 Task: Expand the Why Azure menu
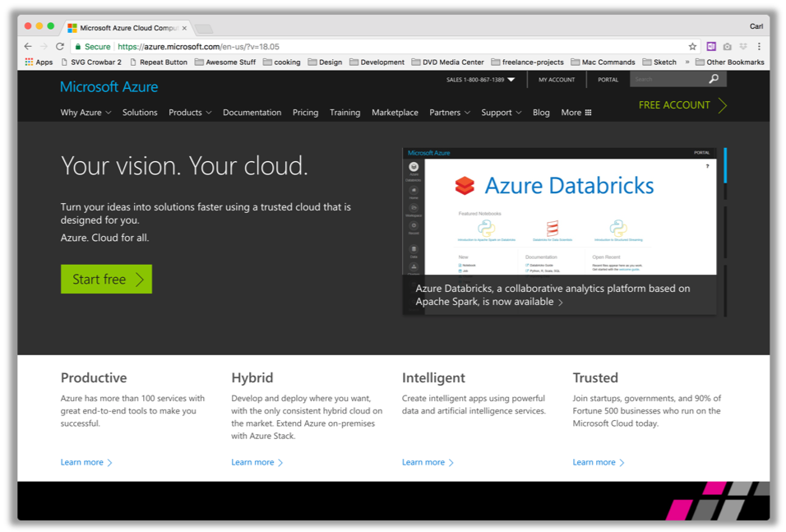pyautogui.click(x=86, y=113)
